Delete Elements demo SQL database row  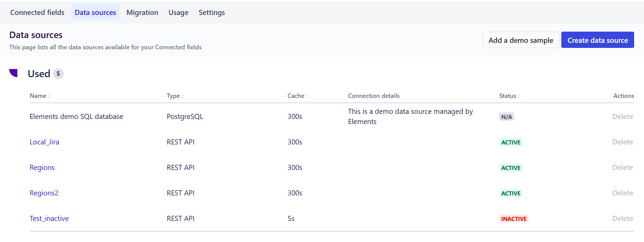(x=623, y=117)
